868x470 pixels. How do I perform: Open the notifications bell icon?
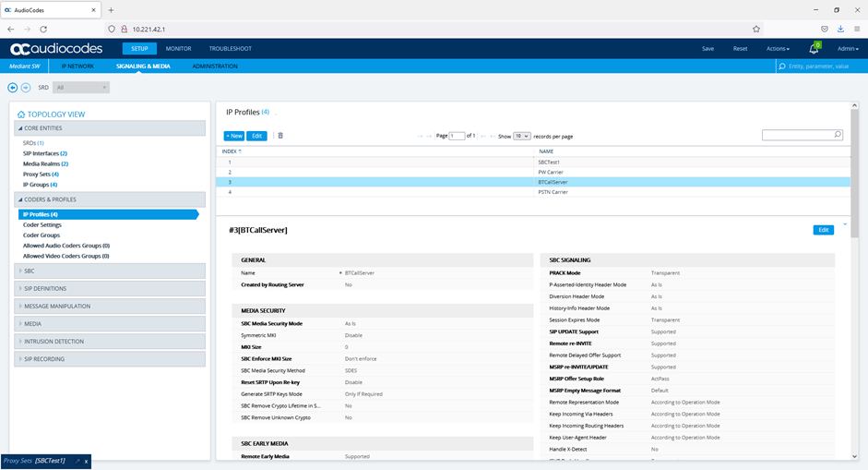click(814, 49)
